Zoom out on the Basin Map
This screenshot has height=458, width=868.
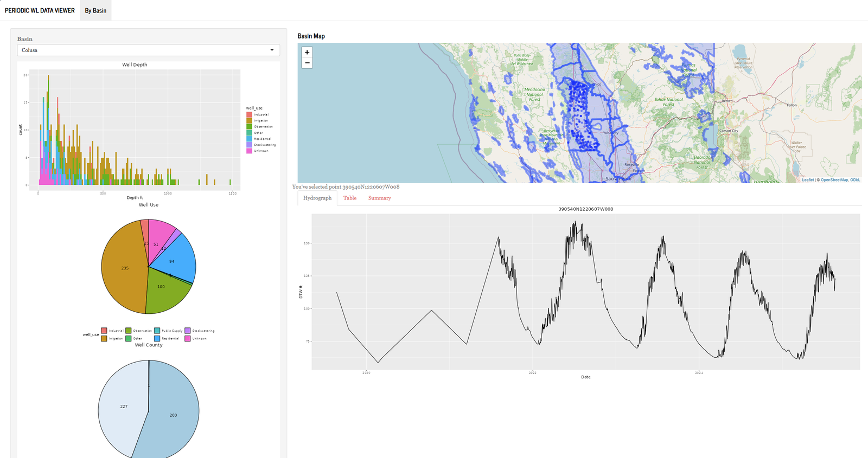click(x=307, y=63)
